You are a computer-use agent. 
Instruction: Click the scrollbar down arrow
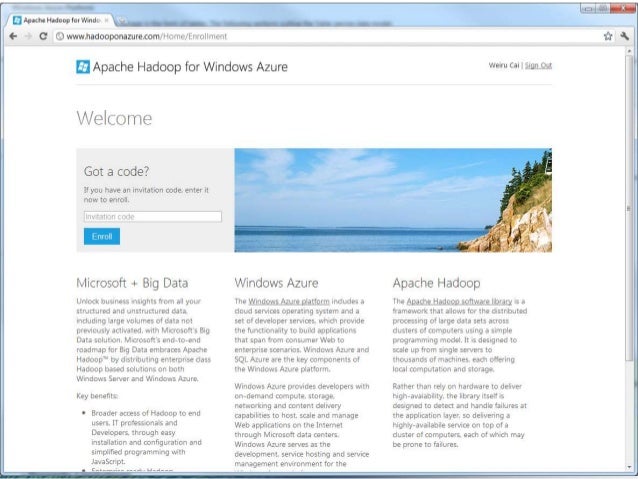[629, 468]
